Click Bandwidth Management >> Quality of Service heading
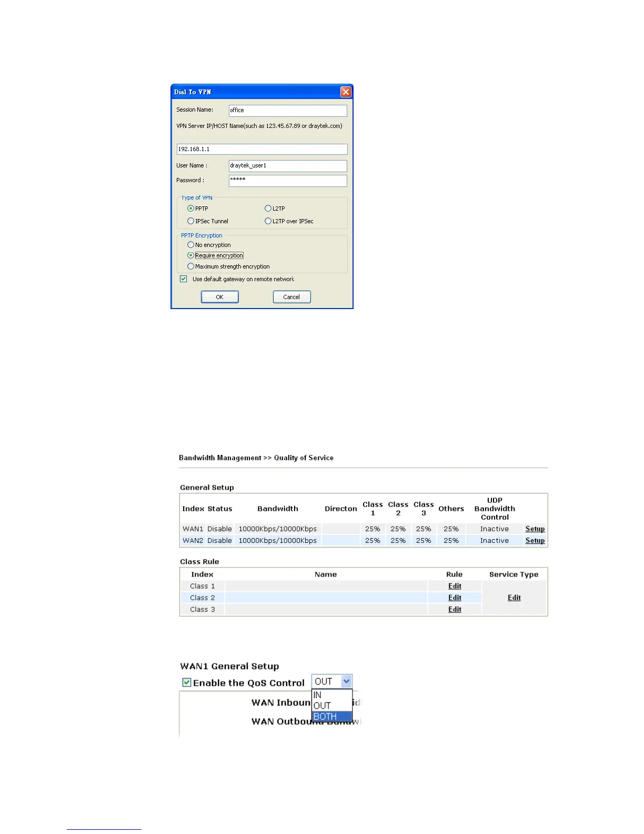The image size is (644, 834). (256, 458)
